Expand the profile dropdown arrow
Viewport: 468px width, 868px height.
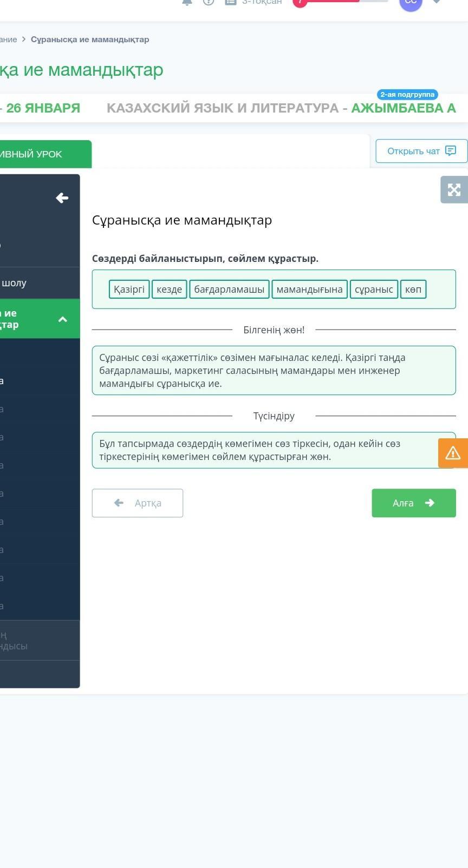click(437, 2)
